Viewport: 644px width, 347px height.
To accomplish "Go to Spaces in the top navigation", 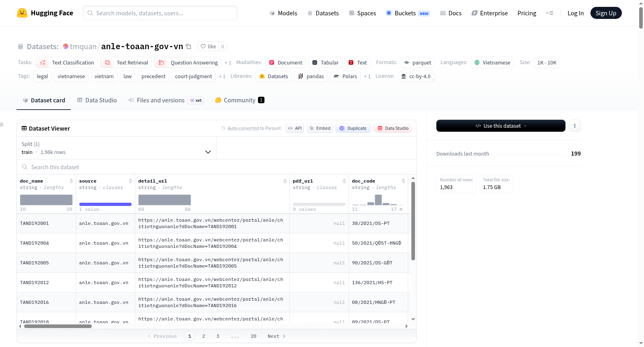I will click(363, 13).
